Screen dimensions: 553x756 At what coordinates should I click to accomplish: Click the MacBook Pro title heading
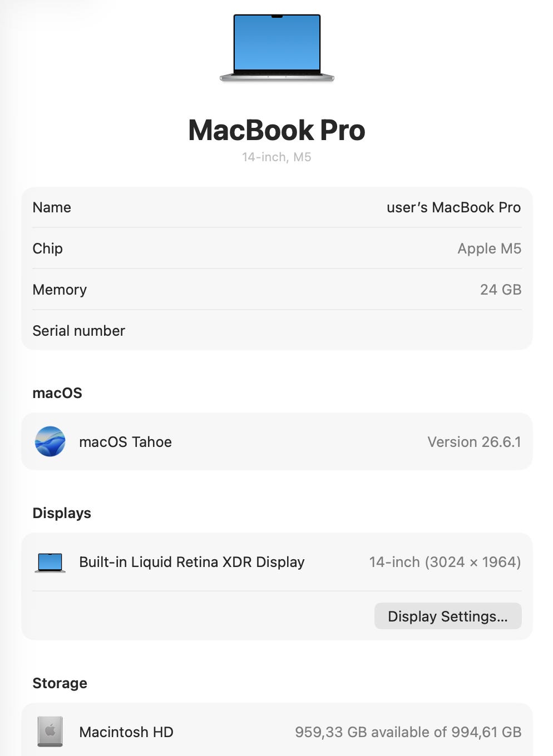(276, 130)
